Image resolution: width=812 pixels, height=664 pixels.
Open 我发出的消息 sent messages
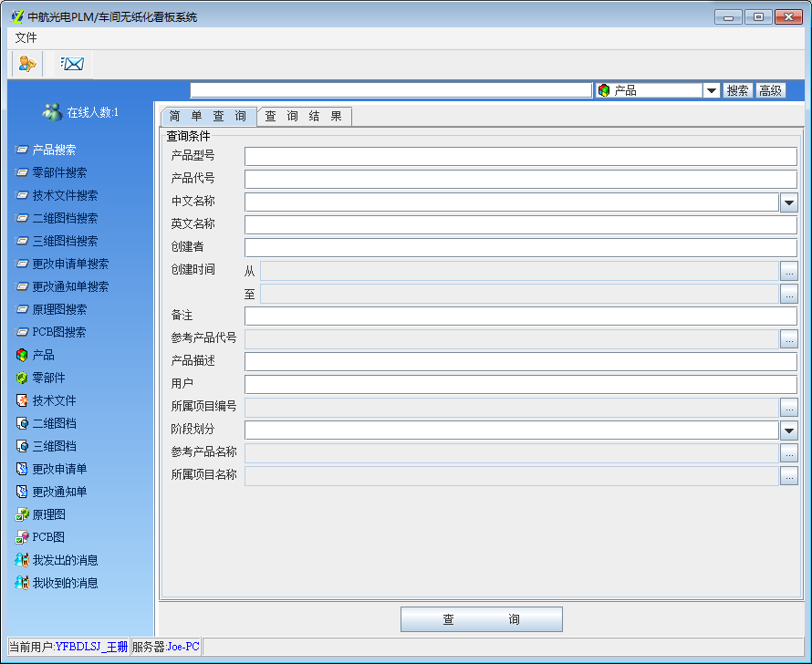[57, 560]
